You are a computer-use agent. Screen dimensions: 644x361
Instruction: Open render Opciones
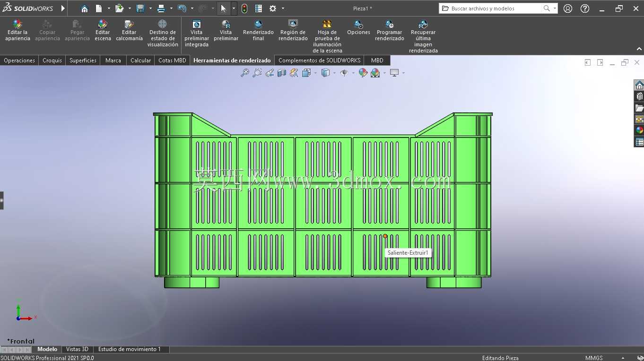click(358, 28)
